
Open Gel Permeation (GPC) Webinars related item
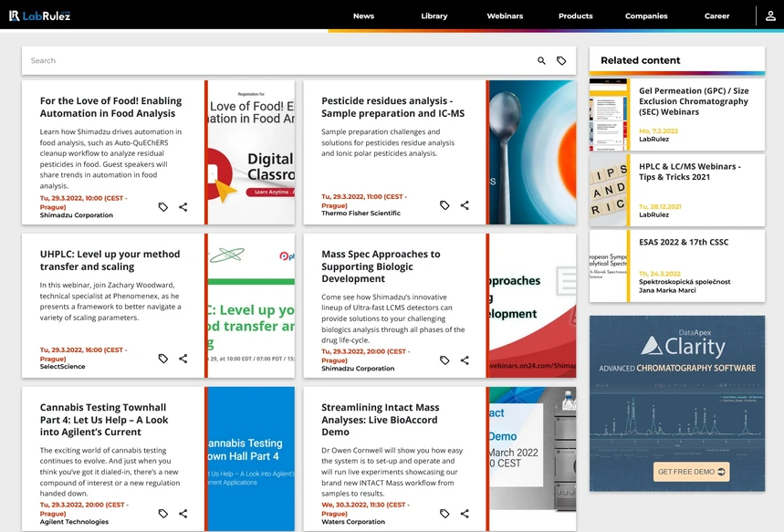click(x=694, y=101)
